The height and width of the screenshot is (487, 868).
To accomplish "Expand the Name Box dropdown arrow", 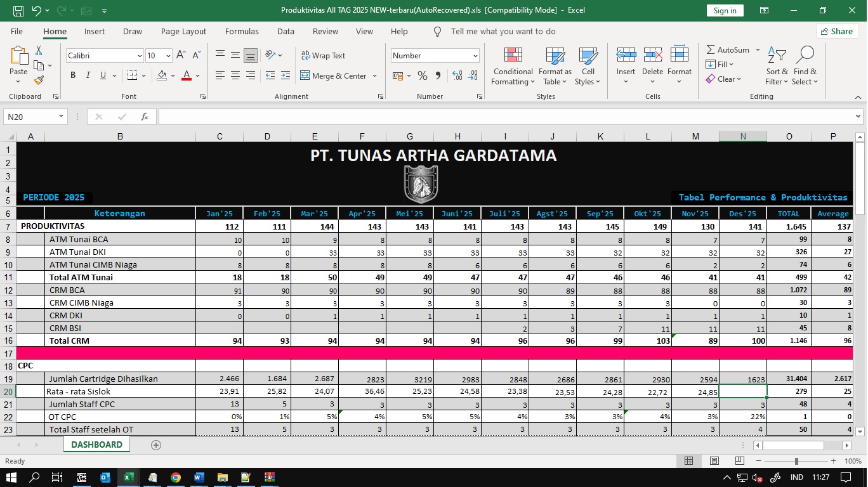I will pos(62,117).
